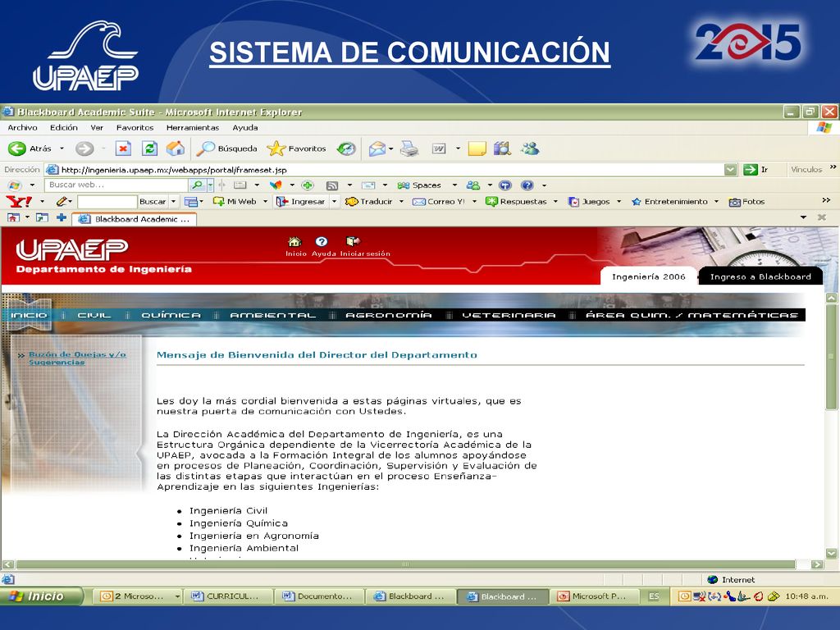840x630 pixels.
Task: Expand the Mail icon dropdown arrow
Action: pos(391,148)
